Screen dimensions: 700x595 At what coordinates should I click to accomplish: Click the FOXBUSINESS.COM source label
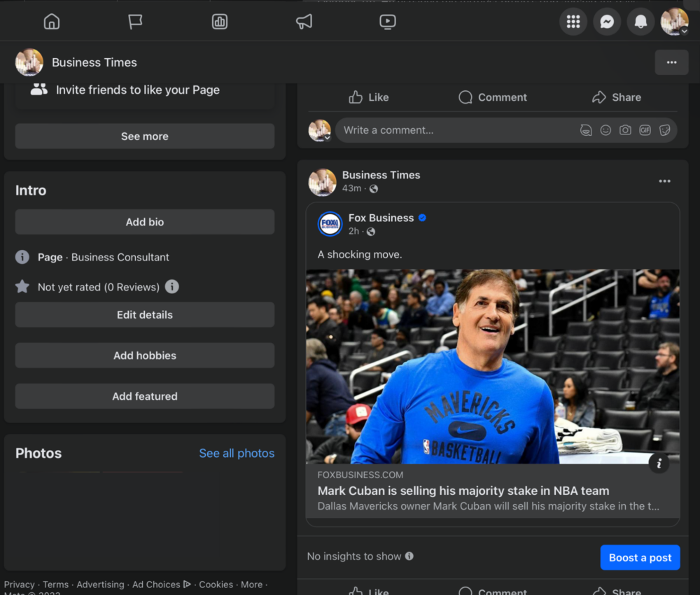[x=360, y=475]
